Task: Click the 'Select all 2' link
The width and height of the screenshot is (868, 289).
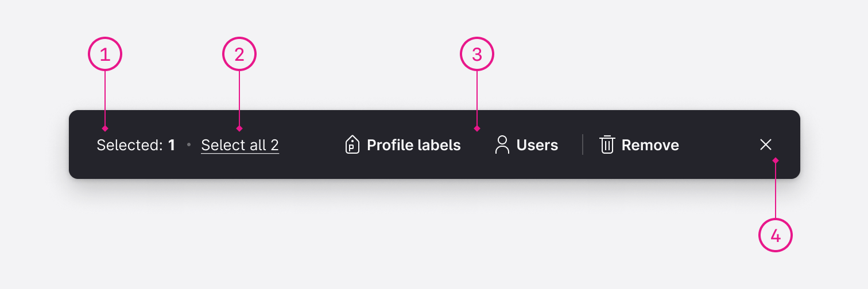Action: 240,145
